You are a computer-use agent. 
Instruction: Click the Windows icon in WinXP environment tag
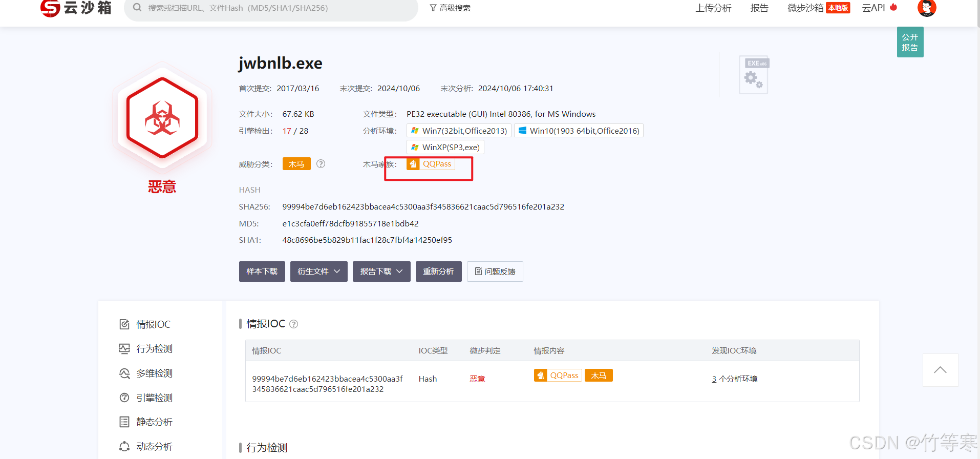[415, 147]
